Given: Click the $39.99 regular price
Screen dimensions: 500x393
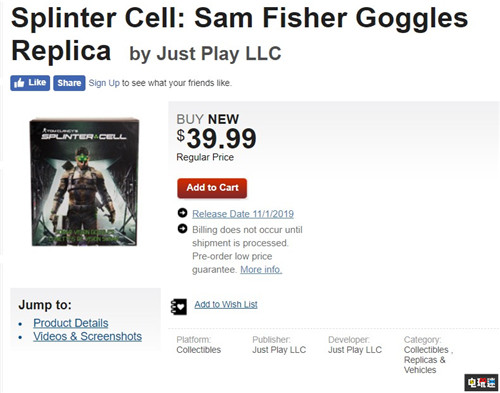Looking at the screenshot, I should (217, 138).
